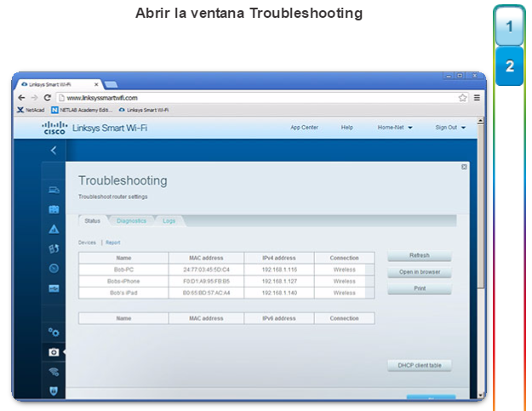The width and height of the screenshot is (532, 411).
Task: Open guest access briefcase sidebar icon
Action: (54, 209)
